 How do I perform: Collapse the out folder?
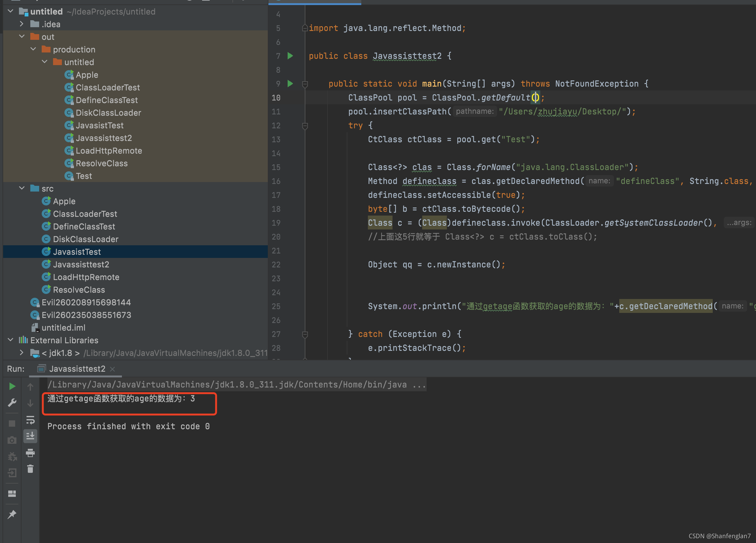click(22, 37)
